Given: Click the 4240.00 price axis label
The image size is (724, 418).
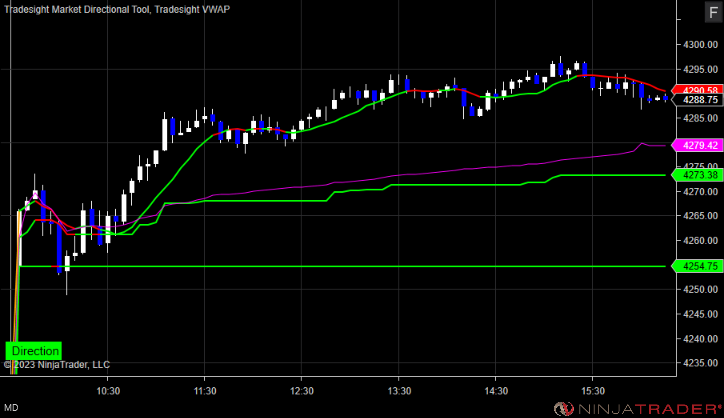Looking at the screenshot, I should (700, 339).
